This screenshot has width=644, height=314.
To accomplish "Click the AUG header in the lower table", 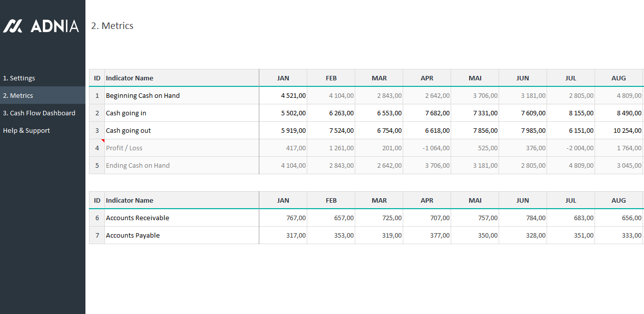I will click(619, 200).
